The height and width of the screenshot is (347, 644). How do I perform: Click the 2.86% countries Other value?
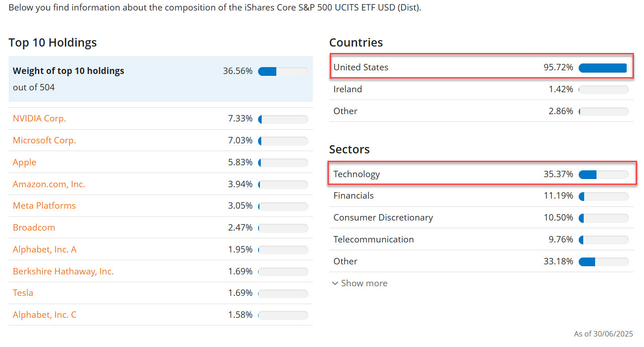[x=561, y=111]
